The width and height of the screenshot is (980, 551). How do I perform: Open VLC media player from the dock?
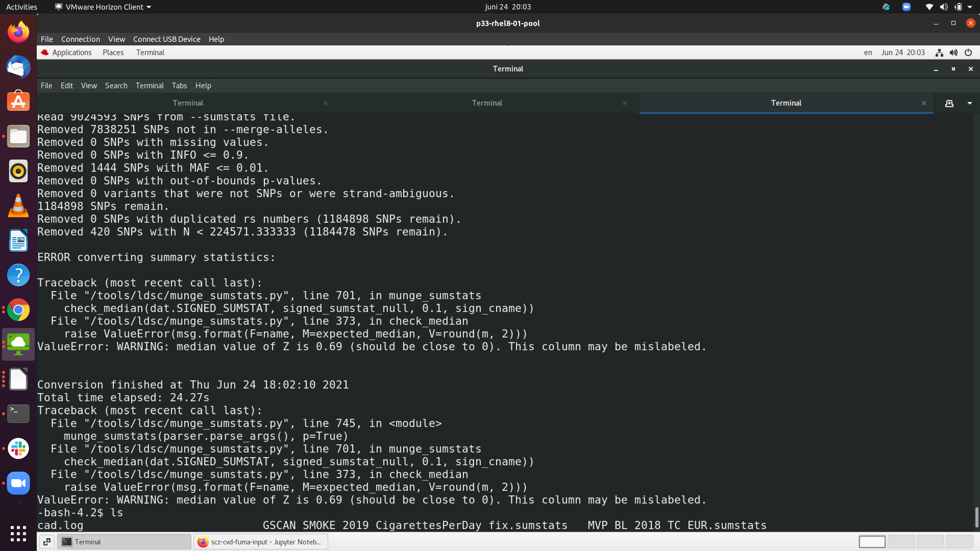pyautogui.click(x=18, y=206)
